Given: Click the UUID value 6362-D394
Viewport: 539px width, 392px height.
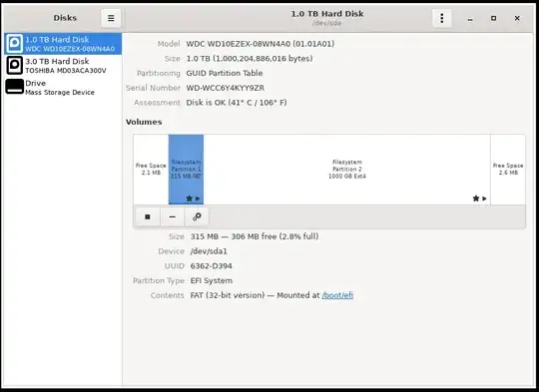Looking at the screenshot, I should [x=211, y=266].
